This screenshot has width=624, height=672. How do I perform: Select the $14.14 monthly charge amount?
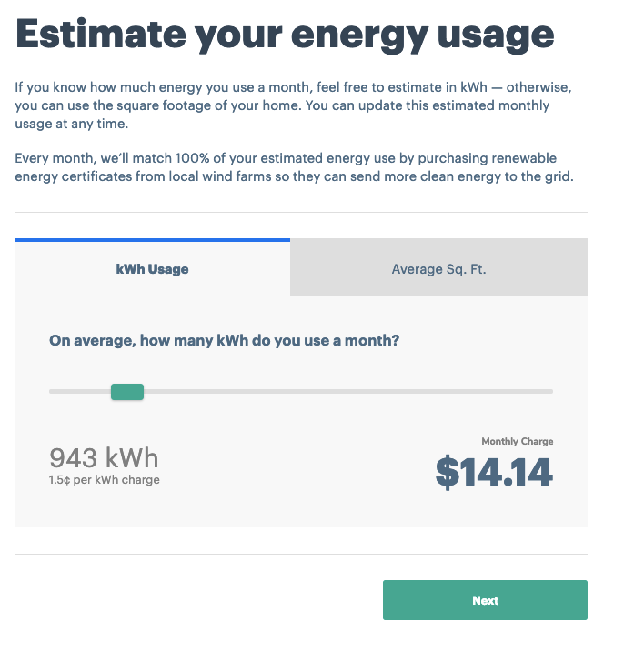pyautogui.click(x=494, y=472)
